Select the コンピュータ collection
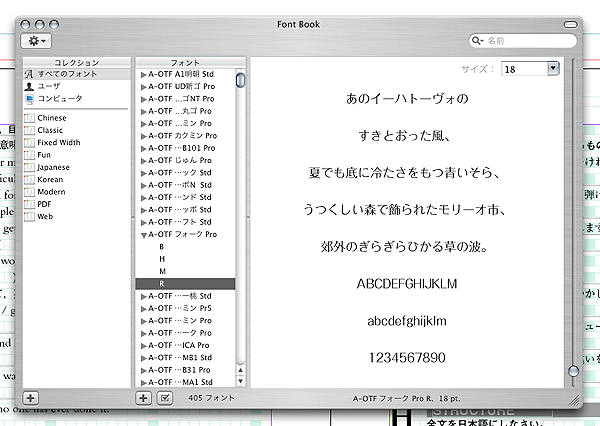This screenshot has width=600, height=426. [77, 99]
